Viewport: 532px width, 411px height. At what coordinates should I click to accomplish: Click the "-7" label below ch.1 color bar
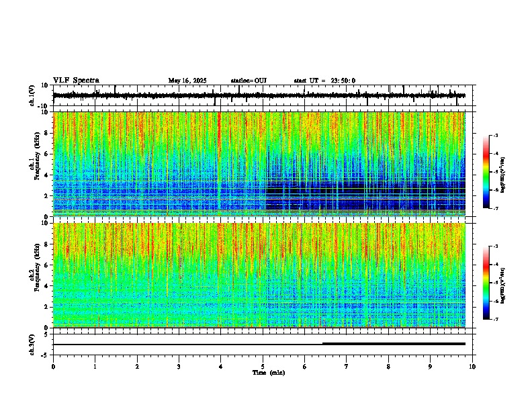(495, 208)
